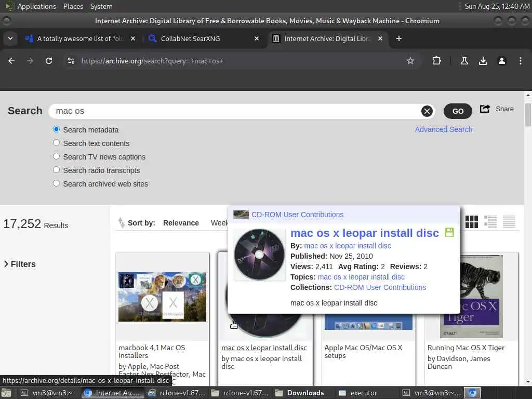The image size is (532, 399).
Task: Click CD-ROM collection thumbnail icon in popup header
Action: coord(241,215)
